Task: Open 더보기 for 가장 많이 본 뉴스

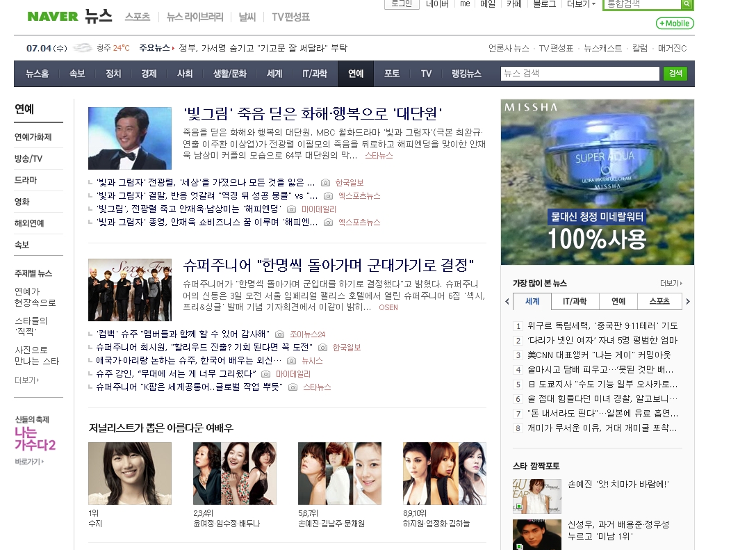Action: 671,283
